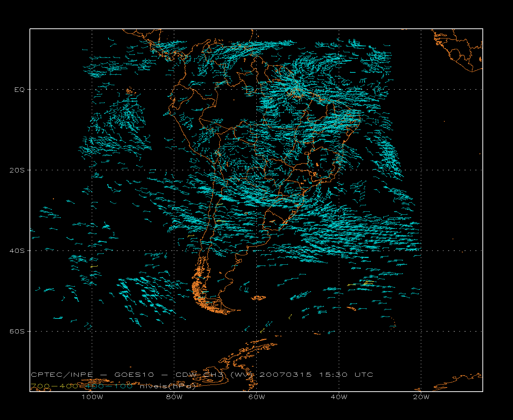513x420 pixels.
Task: Click the 15:30 UTC time text
Action: [x=346, y=375]
